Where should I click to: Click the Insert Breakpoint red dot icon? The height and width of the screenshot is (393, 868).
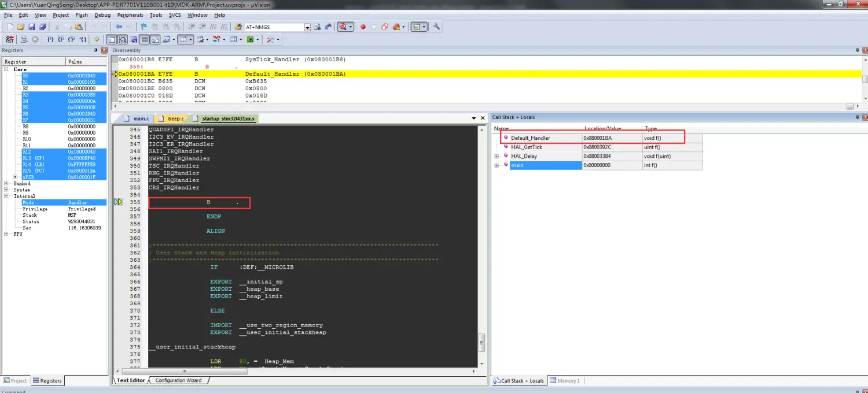(363, 27)
